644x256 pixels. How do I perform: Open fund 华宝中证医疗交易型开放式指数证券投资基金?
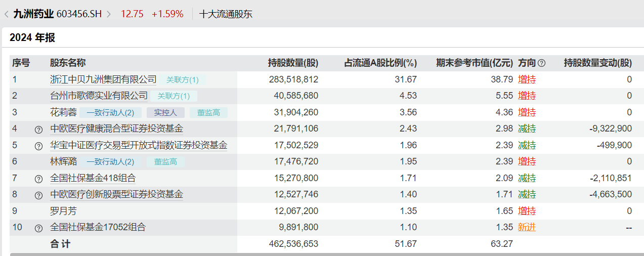[139, 145]
